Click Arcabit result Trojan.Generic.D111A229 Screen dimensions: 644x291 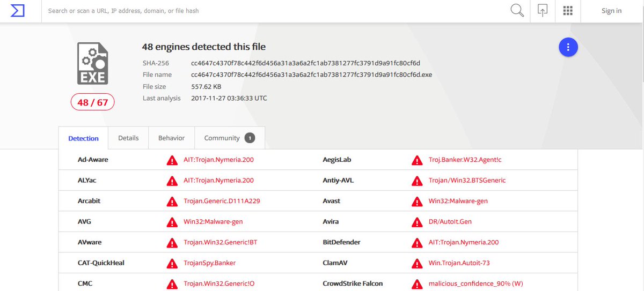(x=222, y=202)
